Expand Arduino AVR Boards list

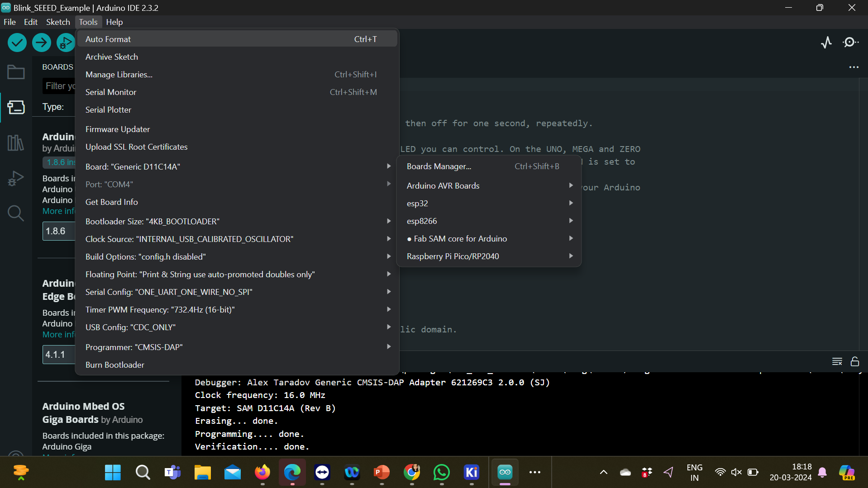point(489,185)
